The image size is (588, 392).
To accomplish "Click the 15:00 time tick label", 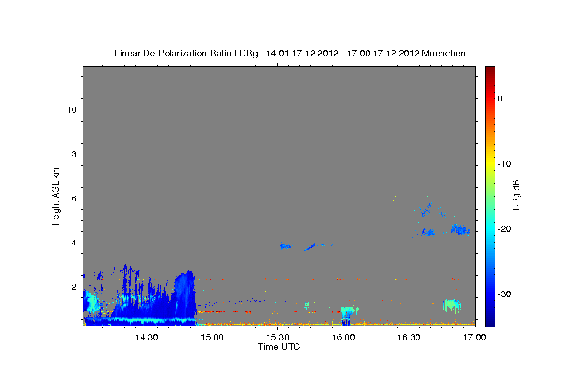I will click(x=212, y=337).
